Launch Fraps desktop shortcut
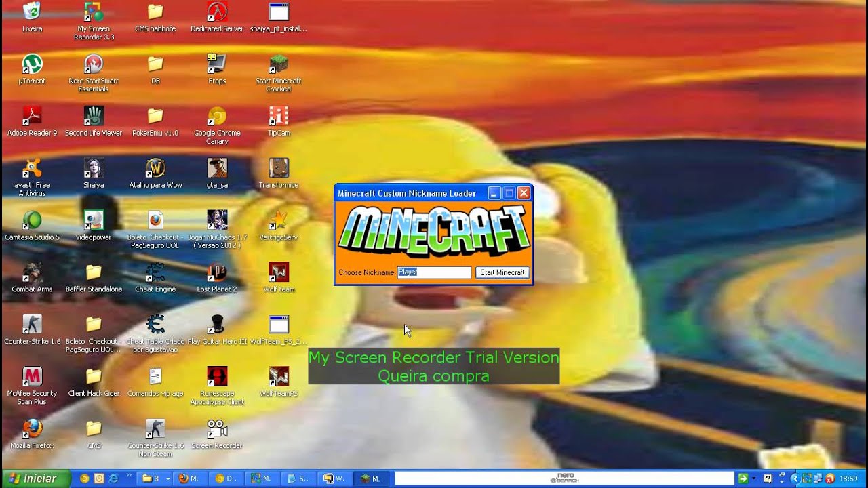The width and height of the screenshot is (868, 488). point(217,70)
